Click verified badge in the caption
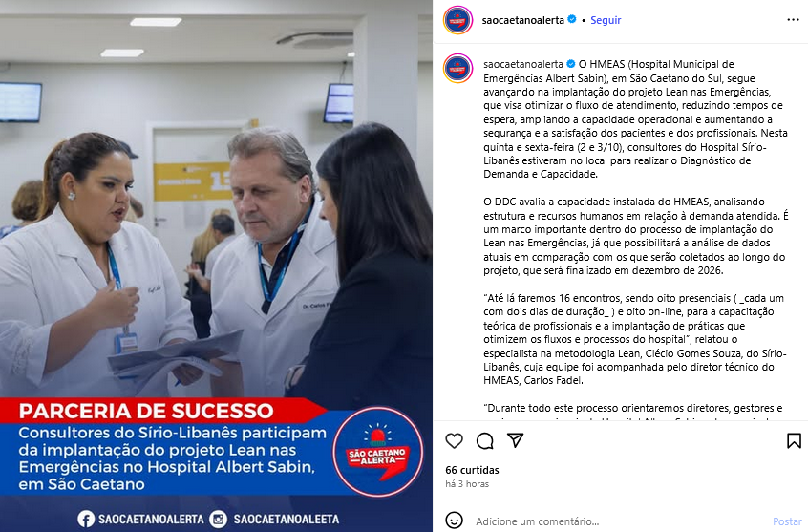This screenshot has height=532, width=808. point(570,64)
